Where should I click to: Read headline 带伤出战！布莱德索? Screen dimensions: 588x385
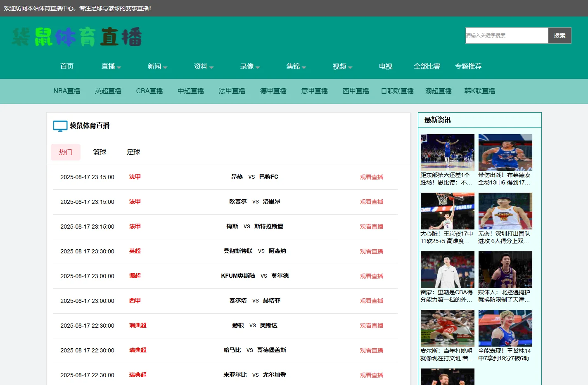coord(504,179)
